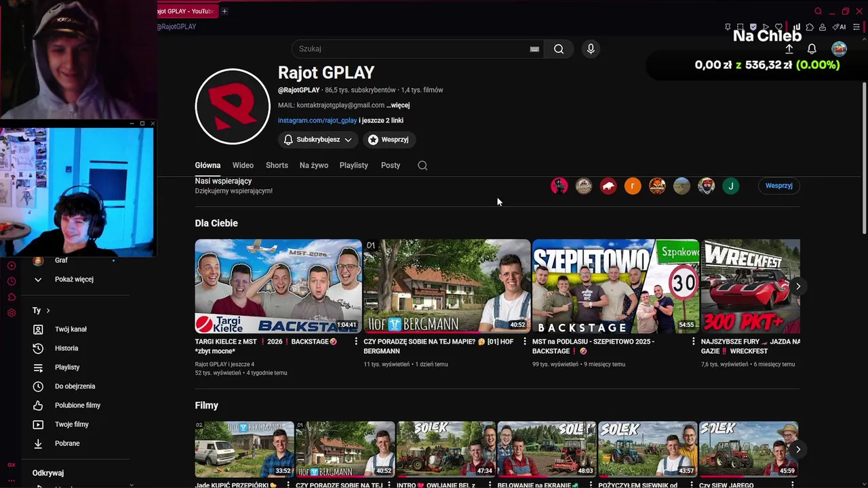Open Do obejrzenia in sidebar
This screenshot has height=488, width=868.
point(75,386)
